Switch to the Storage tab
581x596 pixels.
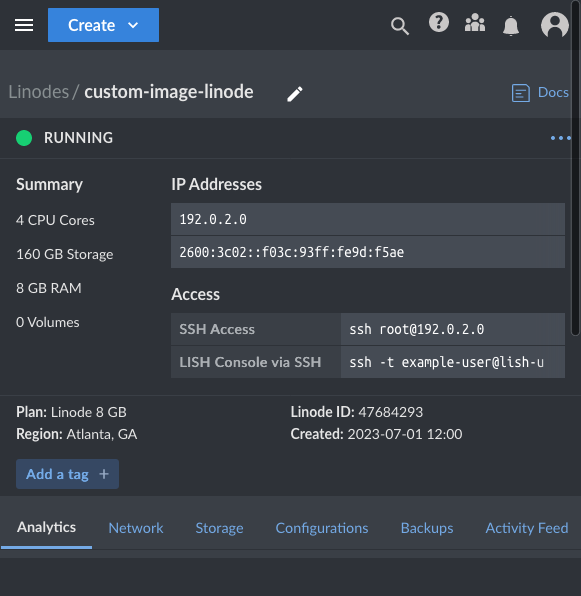pyautogui.click(x=219, y=528)
